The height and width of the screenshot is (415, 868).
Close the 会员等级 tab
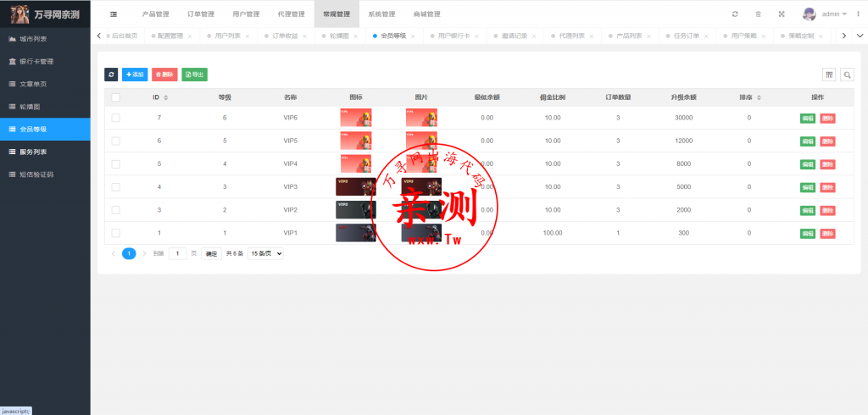413,36
